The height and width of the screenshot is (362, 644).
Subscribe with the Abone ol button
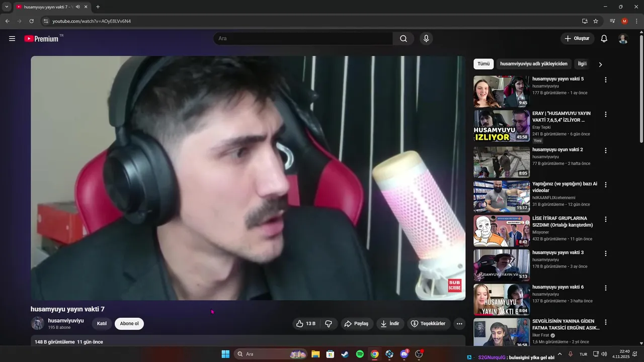129,324
